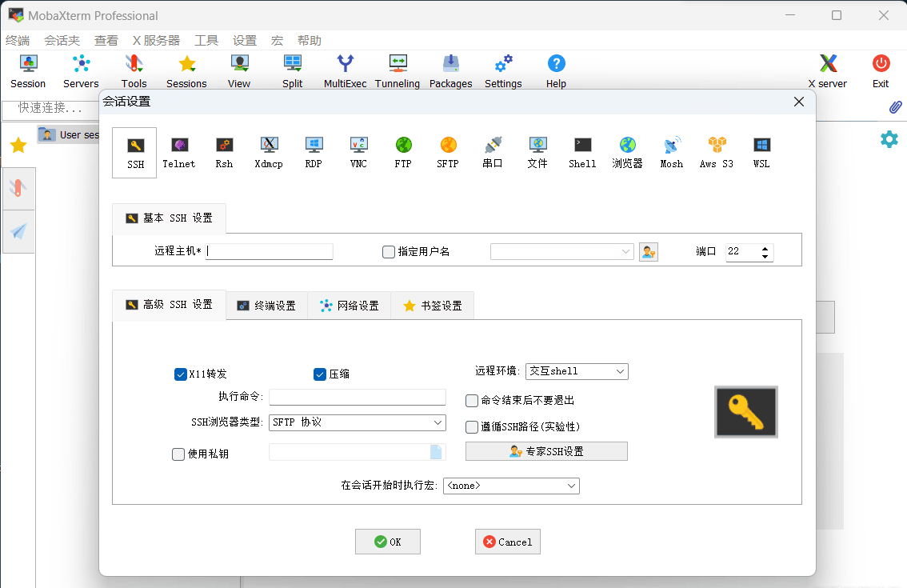
Task: Click the Split toolbar button
Action: [292, 71]
